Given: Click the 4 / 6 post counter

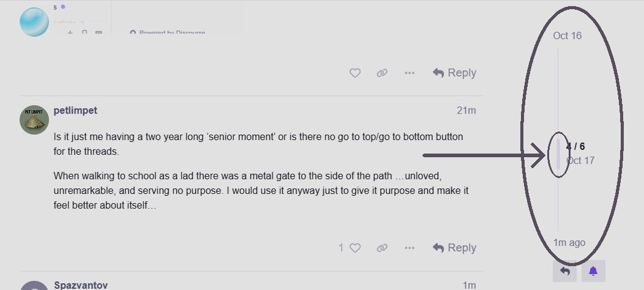Looking at the screenshot, I should coord(575,146).
